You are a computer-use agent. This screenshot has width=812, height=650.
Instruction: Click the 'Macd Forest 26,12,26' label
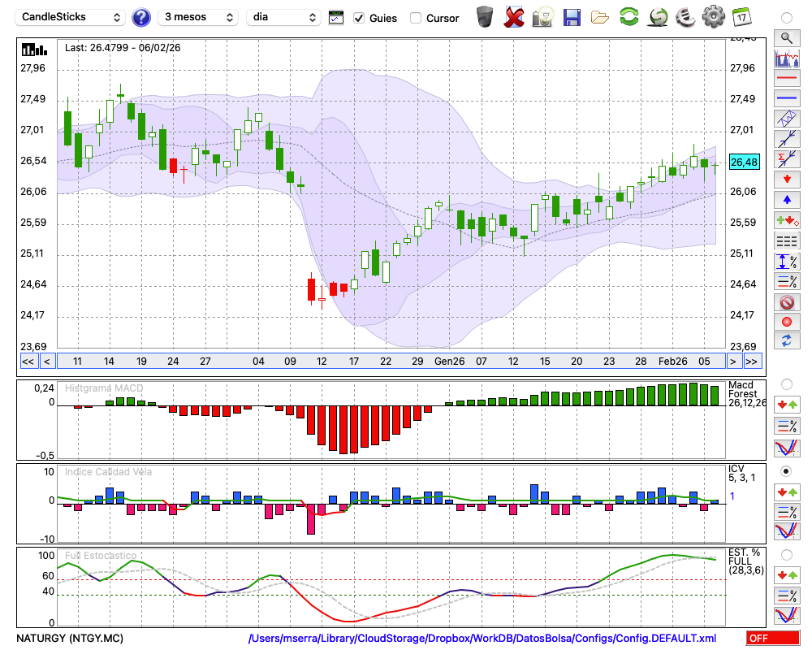[746, 394]
